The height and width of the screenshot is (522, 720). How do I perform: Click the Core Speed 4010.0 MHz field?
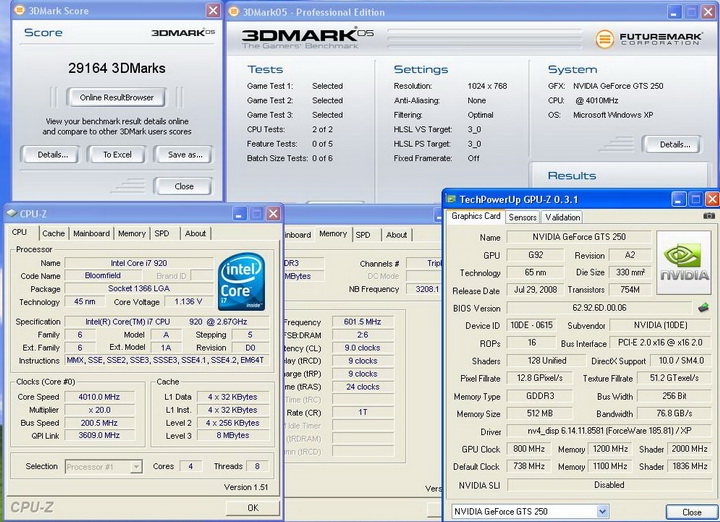click(x=99, y=397)
